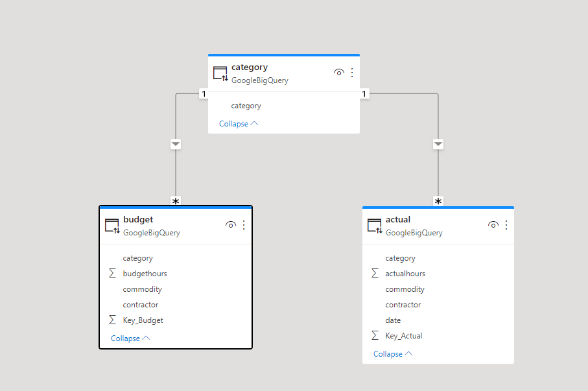
Task: Toggle visibility eye on budget table
Action: point(230,225)
